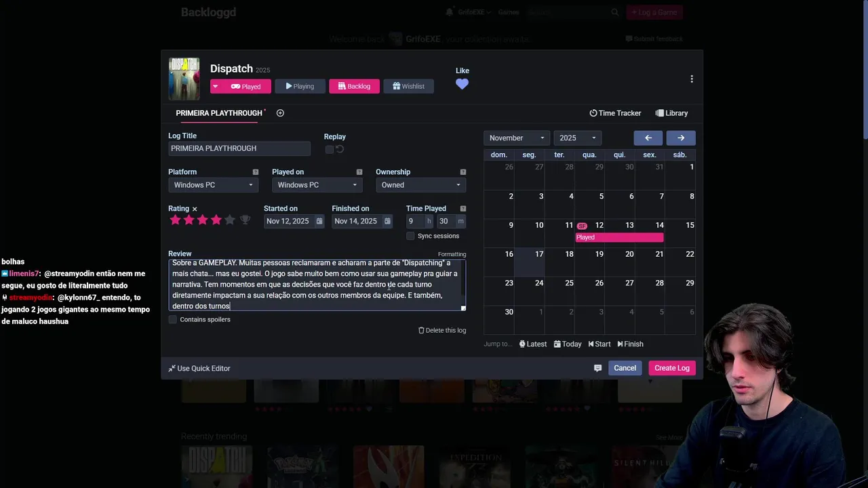Open the Library view

click(x=671, y=113)
